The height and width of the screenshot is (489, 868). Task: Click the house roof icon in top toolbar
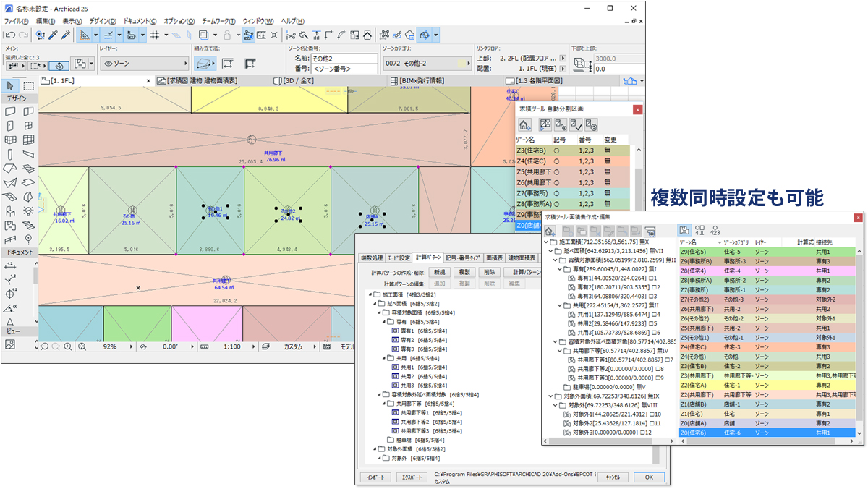(x=367, y=35)
